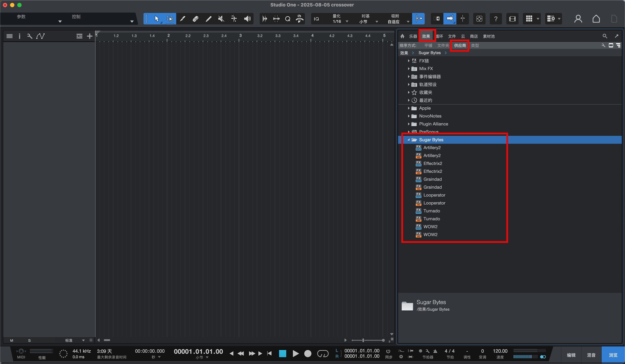The image size is (625, 364).
Task: Click the tempo value 120.00
Action: (500, 351)
